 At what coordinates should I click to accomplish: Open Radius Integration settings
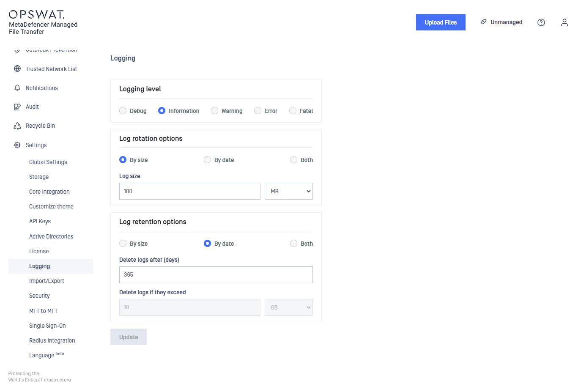[x=52, y=340]
